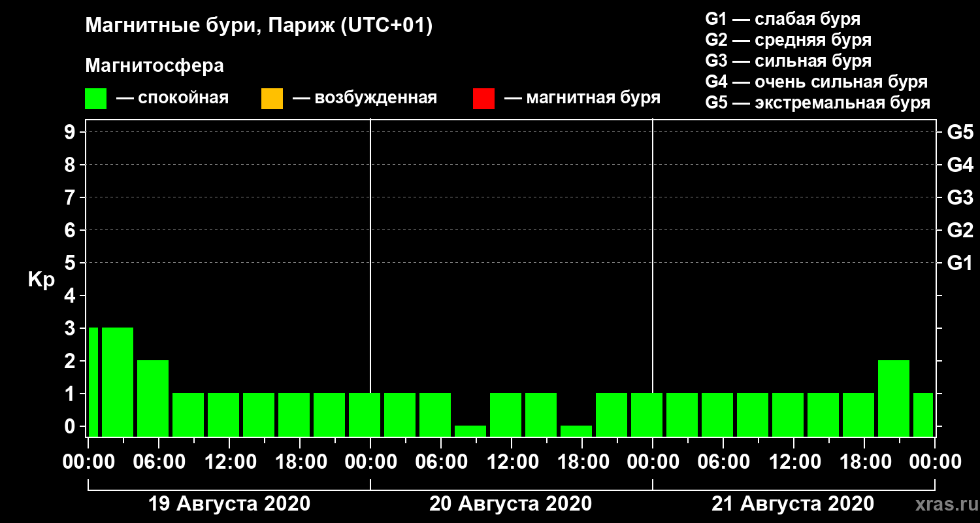
Task: Click the last Kp 1 bar on 21 August
Action: pos(923,414)
